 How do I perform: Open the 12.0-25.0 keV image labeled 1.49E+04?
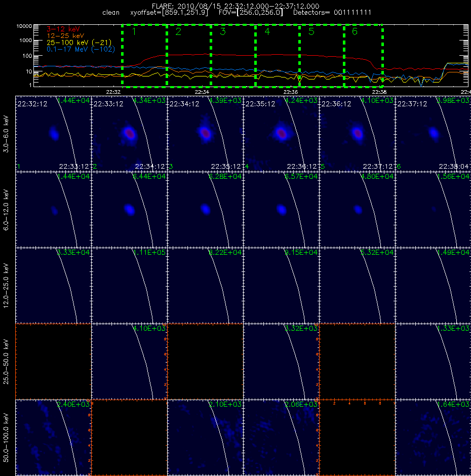point(433,286)
